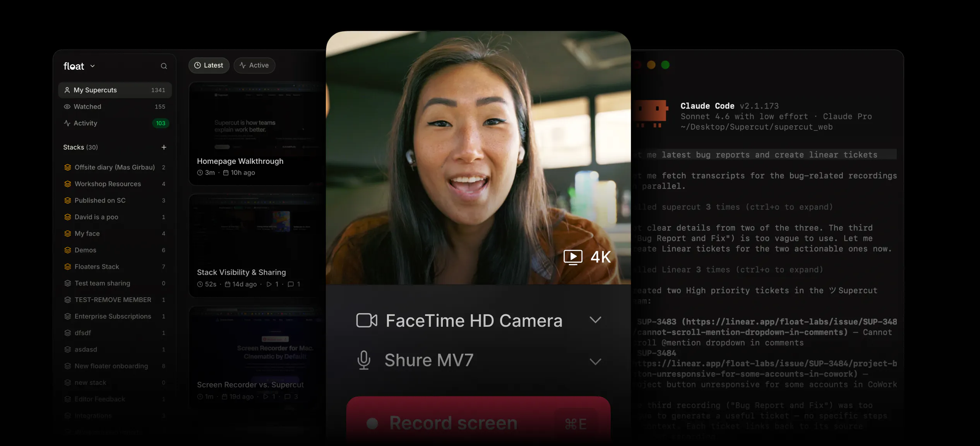
Task: Click the comment icon on Stack Visibility card
Action: click(291, 284)
